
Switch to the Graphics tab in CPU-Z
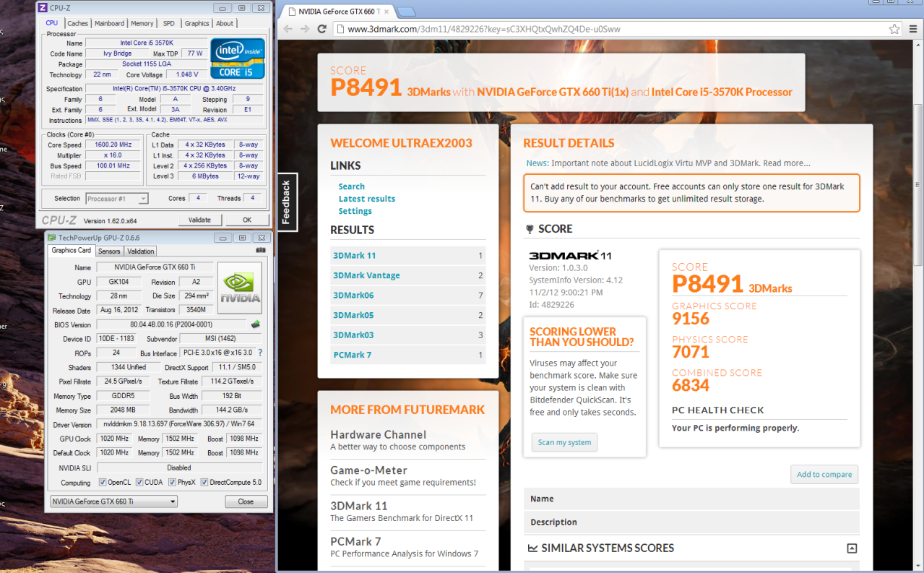tap(197, 23)
